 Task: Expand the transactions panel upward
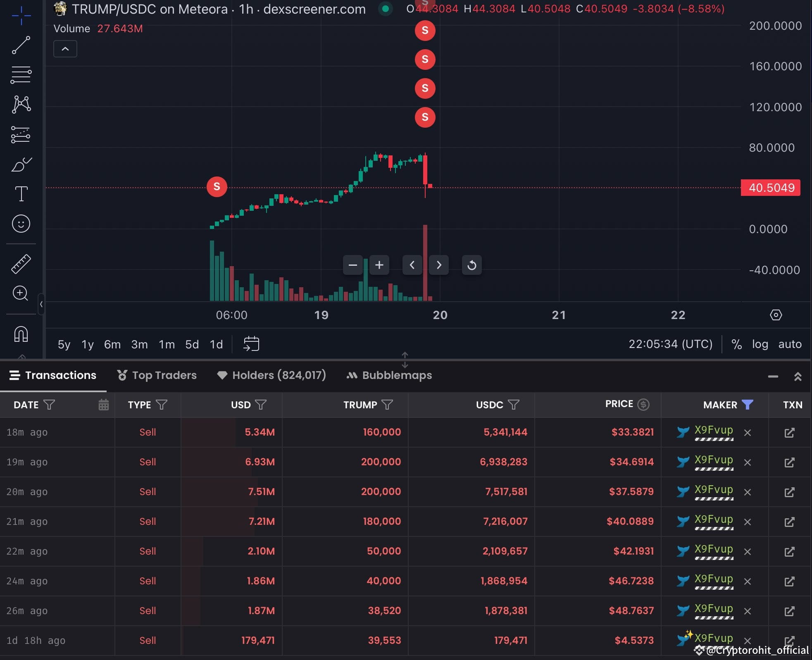point(798,376)
